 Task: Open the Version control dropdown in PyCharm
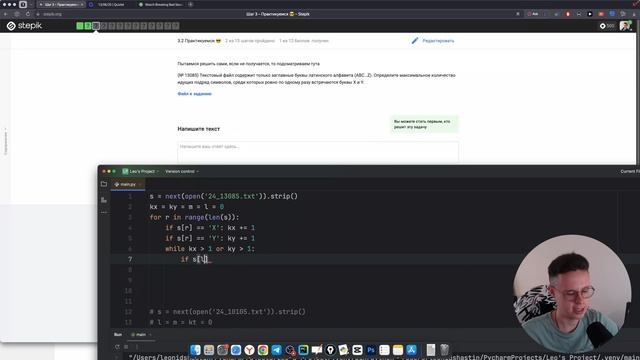coord(182,171)
